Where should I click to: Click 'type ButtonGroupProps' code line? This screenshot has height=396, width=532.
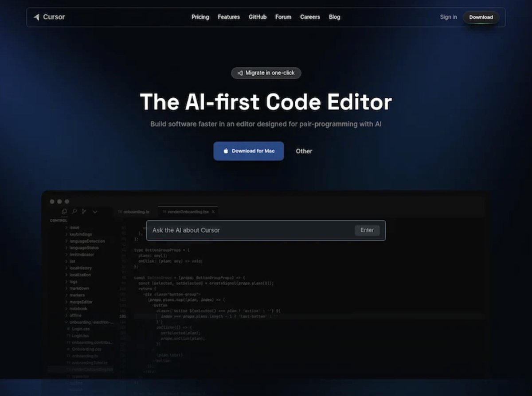point(161,250)
